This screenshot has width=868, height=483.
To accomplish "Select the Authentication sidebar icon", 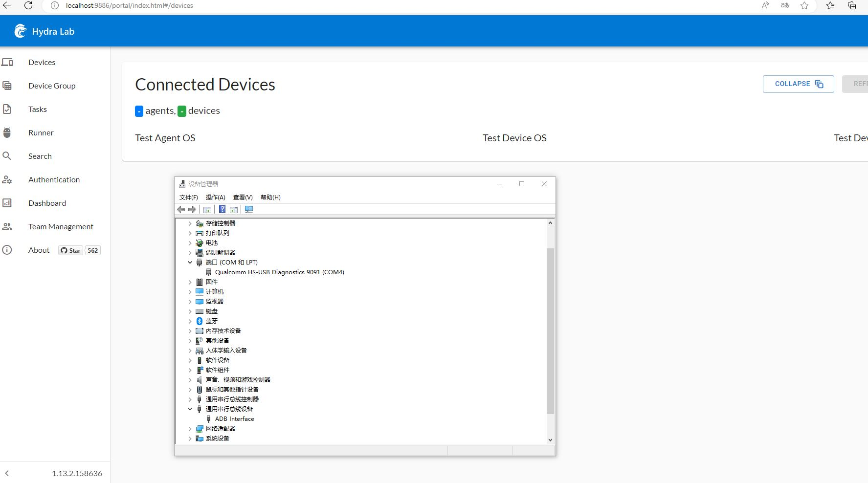I will click(7, 179).
